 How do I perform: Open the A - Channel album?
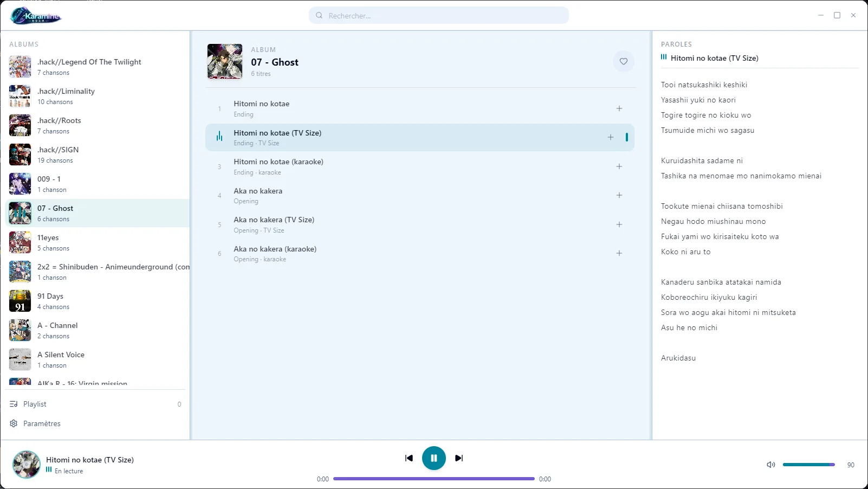(98, 330)
